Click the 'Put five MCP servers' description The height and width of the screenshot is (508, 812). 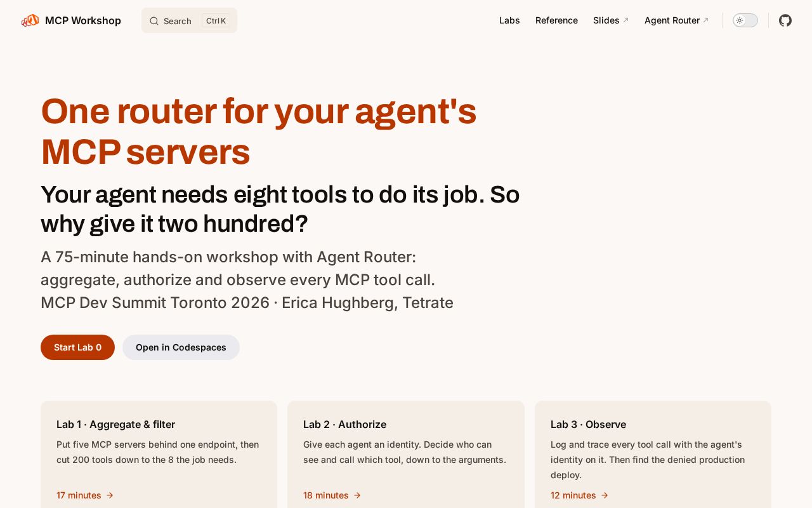click(x=157, y=452)
